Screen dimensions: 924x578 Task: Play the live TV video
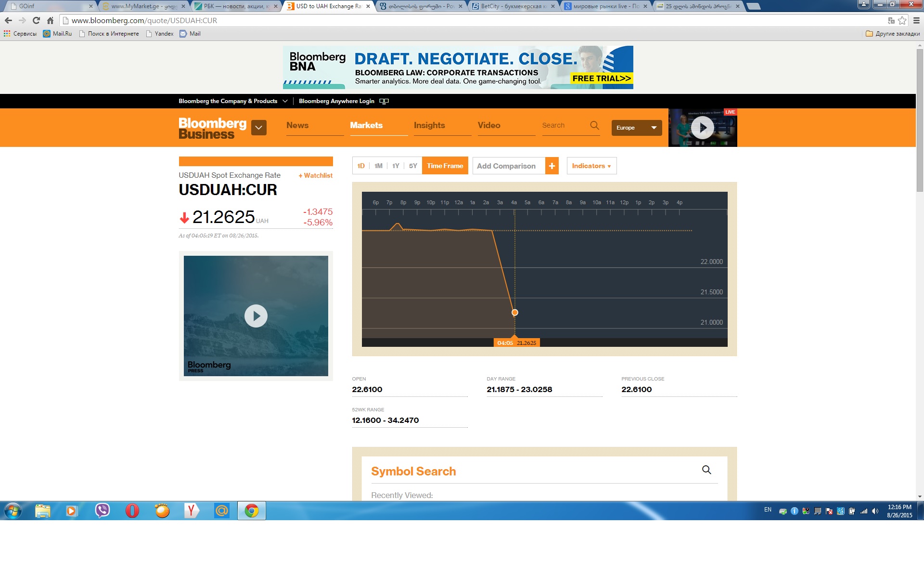click(x=702, y=128)
